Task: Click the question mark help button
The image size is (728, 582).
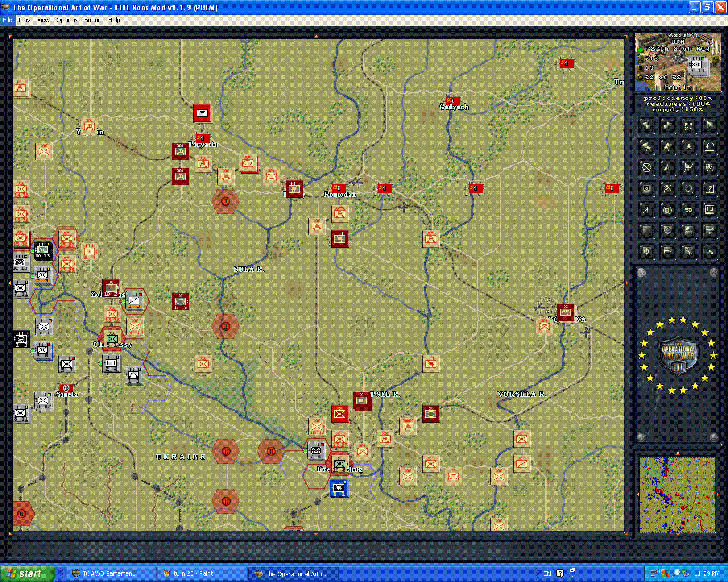Action: point(709,189)
